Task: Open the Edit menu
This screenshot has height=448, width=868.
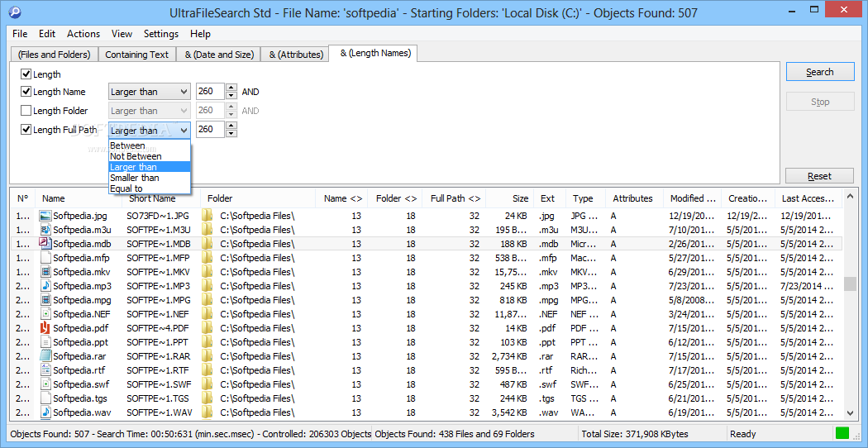Action: [x=47, y=34]
